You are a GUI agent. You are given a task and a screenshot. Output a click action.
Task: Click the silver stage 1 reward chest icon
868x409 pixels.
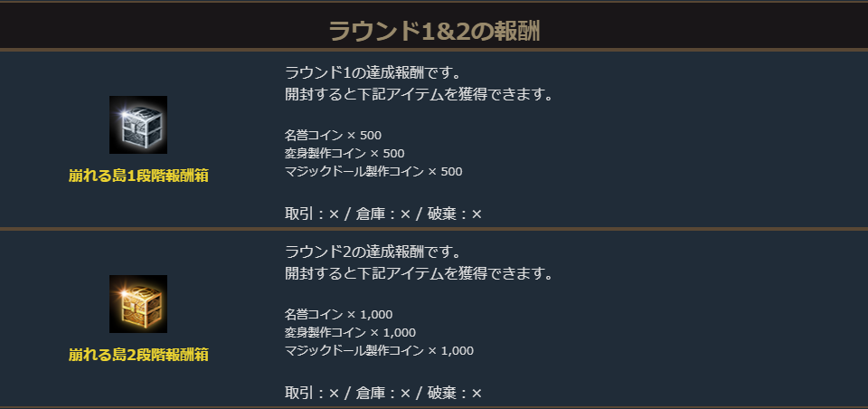click(x=138, y=125)
